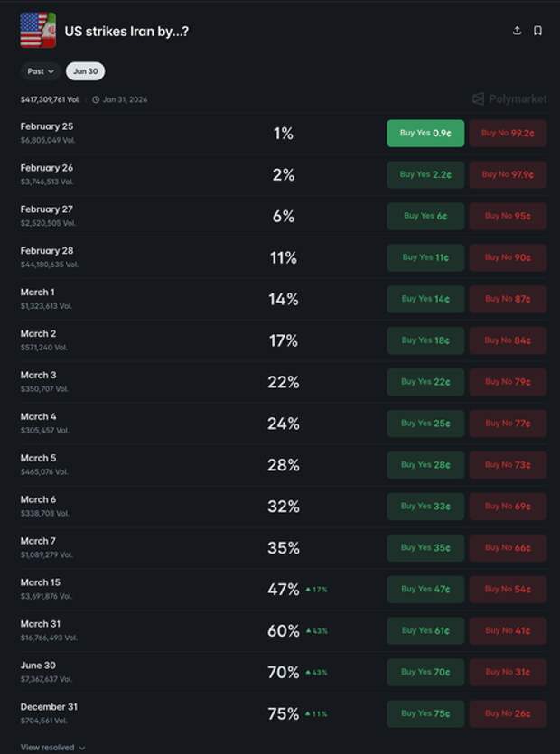Click the share/upload icon
This screenshot has height=754, width=560.
[517, 31]
